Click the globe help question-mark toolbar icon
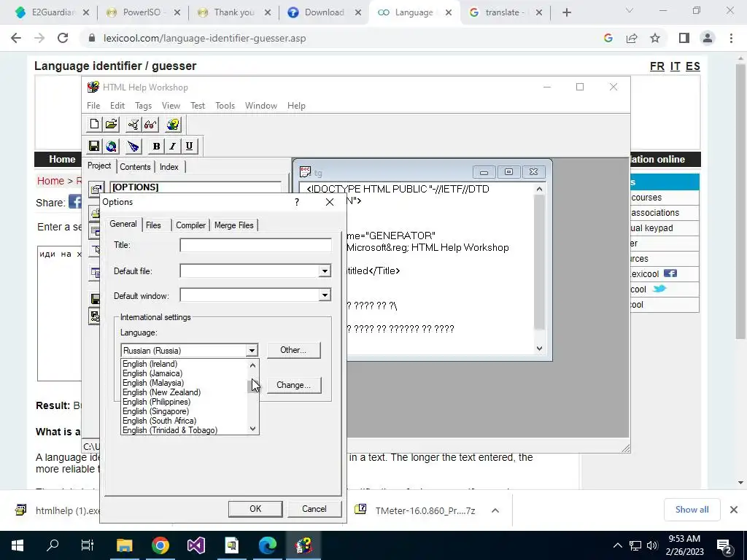Screen dimensions: 747x560 [173, 124]
